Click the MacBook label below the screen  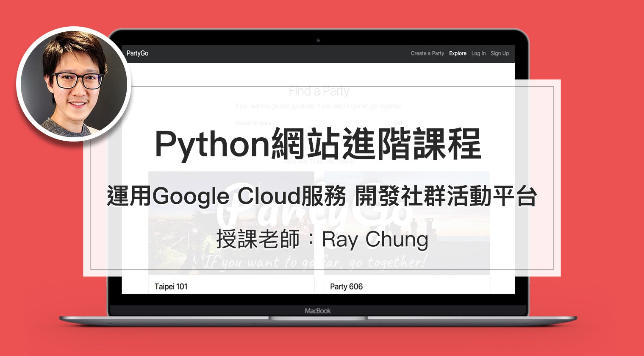(318, 310)
